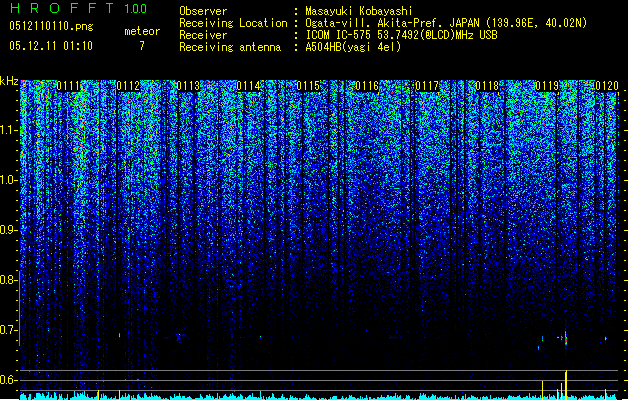
Task: Click the 0.6 frequency axis label
Action: pyautogui.click(x=9, y=380)
